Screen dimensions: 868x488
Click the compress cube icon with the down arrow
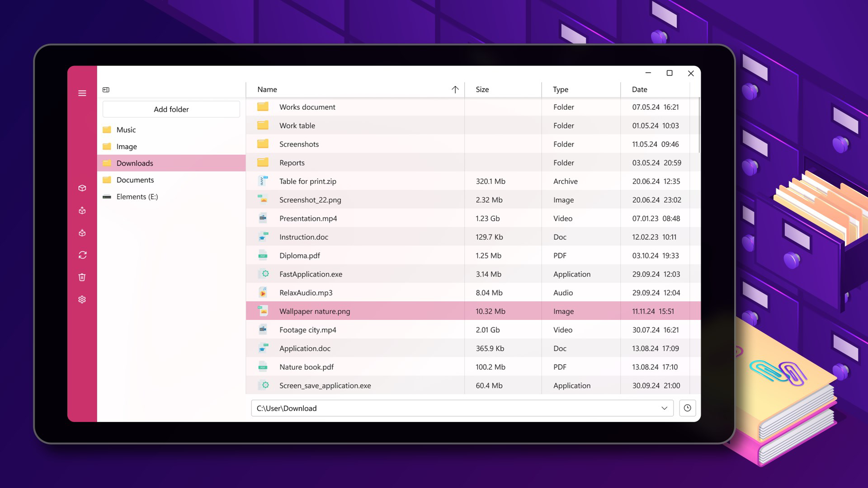82,233
